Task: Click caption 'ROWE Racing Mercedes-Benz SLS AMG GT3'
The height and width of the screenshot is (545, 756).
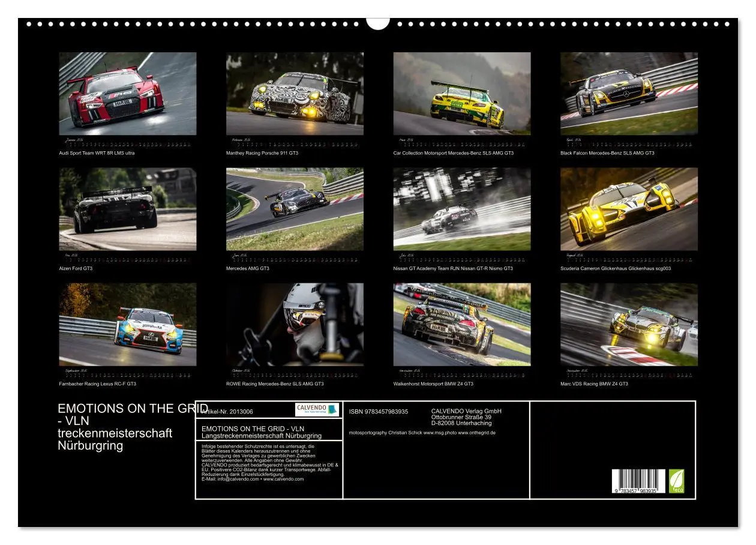Action: pyautogui.click(x=275, y=384)
